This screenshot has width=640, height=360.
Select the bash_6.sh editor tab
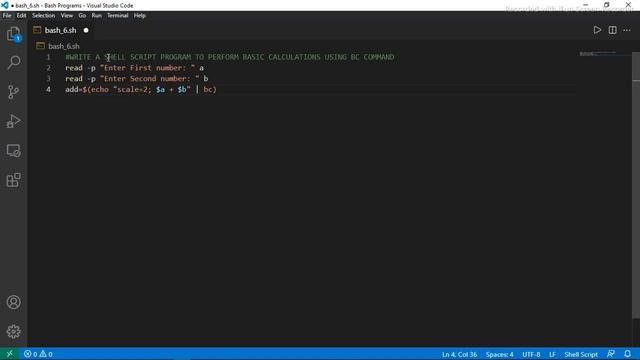(60, 30)
